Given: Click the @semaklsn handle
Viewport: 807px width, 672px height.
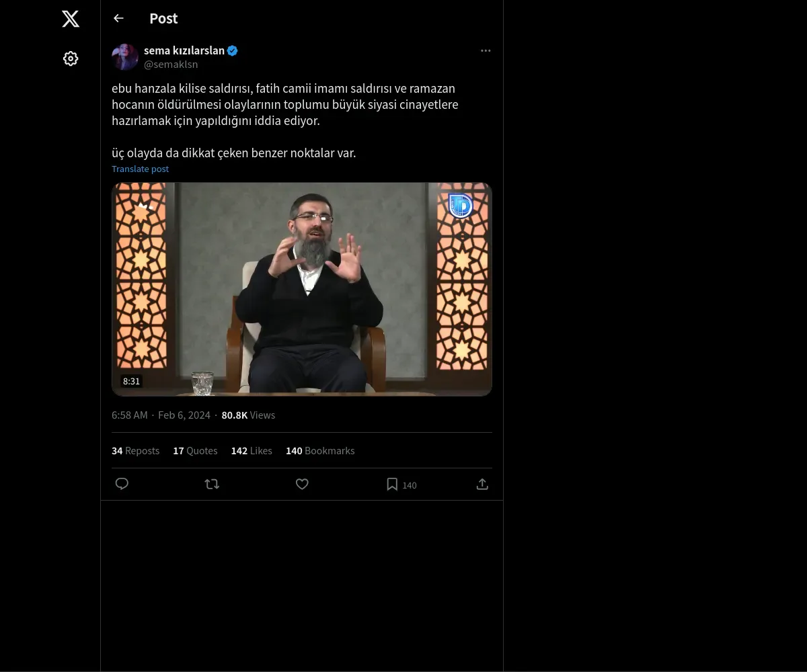Looking at the screenshot, I should [x=171, y=65].
